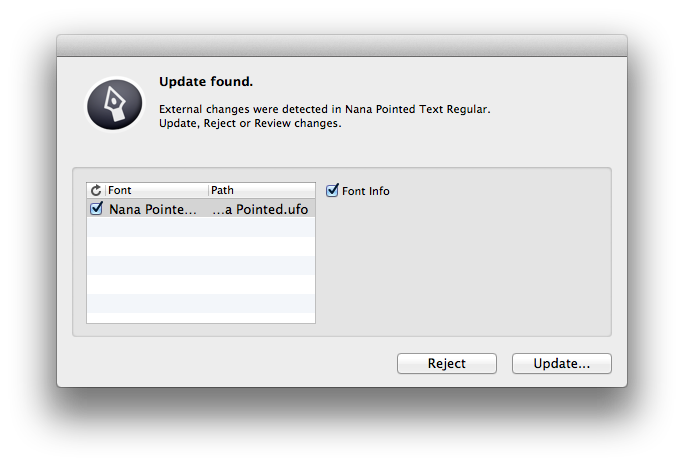The width and height of the screenshot is (684, 466).
Task: Click the Update... button
Action: (562, 363)
